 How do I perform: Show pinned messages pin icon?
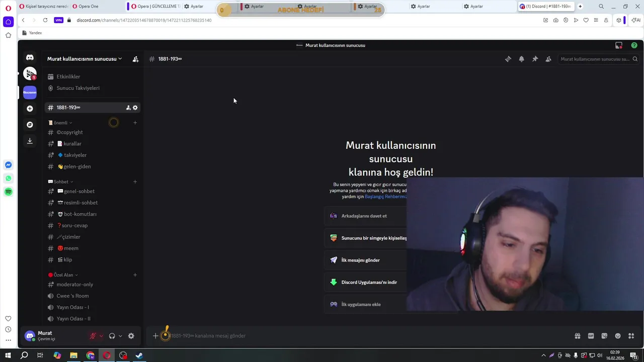coord(535,59)
